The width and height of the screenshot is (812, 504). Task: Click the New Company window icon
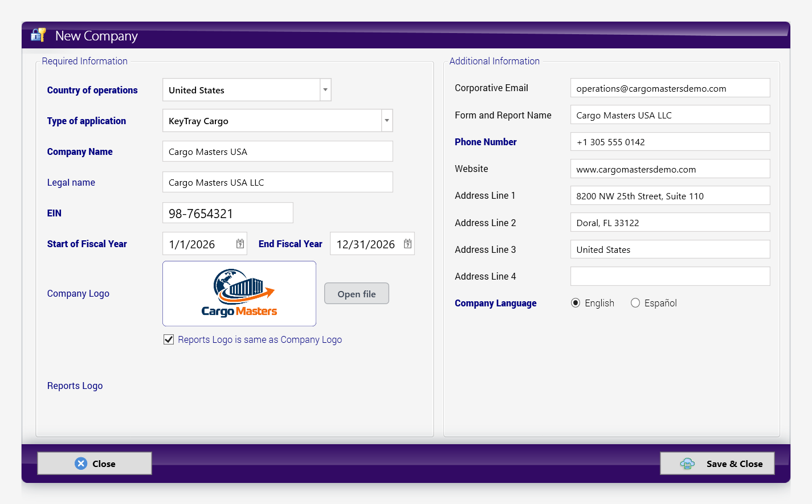click(38, 35)
